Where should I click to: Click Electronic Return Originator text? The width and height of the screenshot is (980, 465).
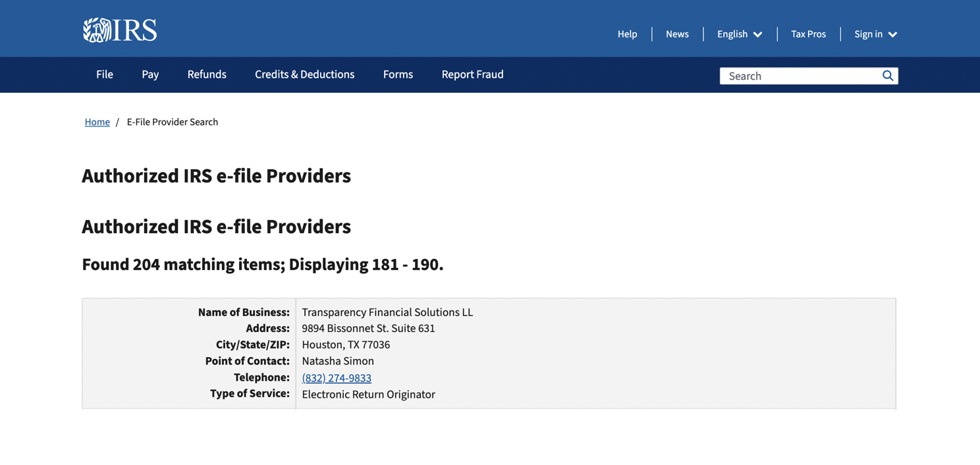click(368, 395)
